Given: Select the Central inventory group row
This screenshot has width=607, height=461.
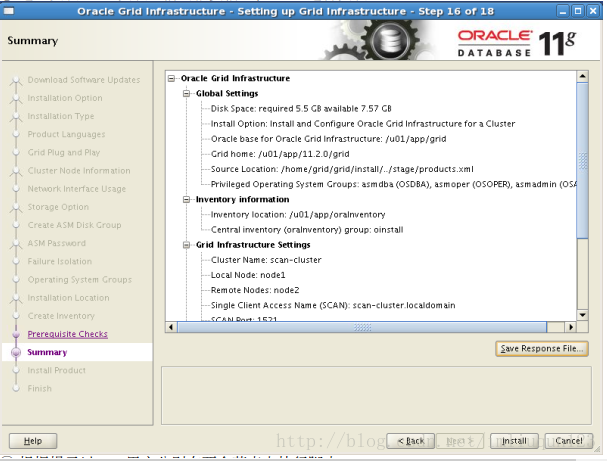Looking at the screenshot, I should point(307,230).
